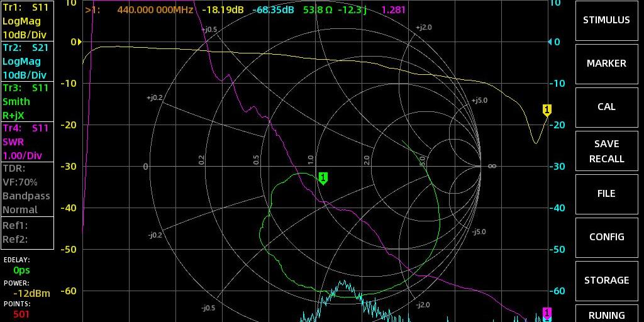Screen dimensions: 644x322
Task: Click the EDELAY 0ps value
Action: pyautogui.click(x=21, y=270)
